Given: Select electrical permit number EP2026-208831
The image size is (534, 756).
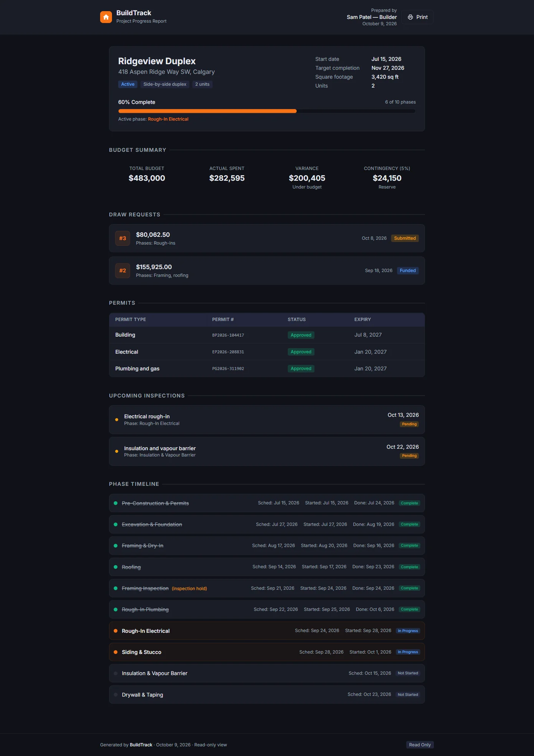Looking at the screenshot, I should click(228, 352).
